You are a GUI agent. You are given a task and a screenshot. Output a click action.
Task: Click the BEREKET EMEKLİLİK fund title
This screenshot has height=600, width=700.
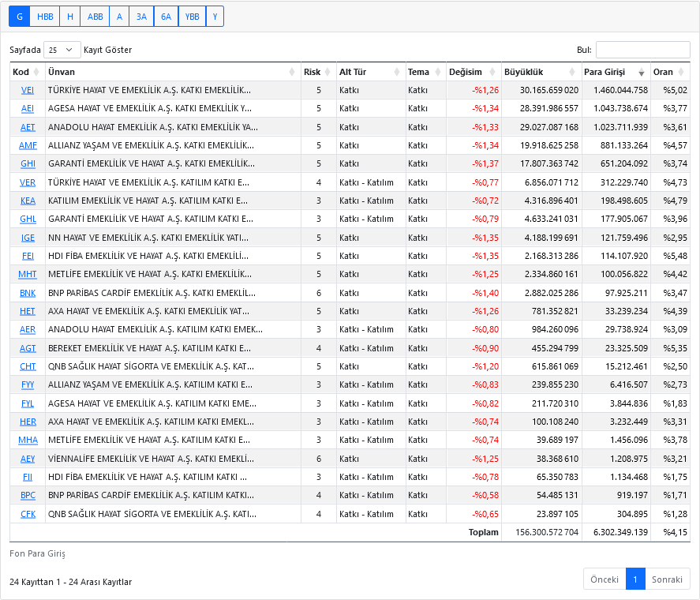150,349
